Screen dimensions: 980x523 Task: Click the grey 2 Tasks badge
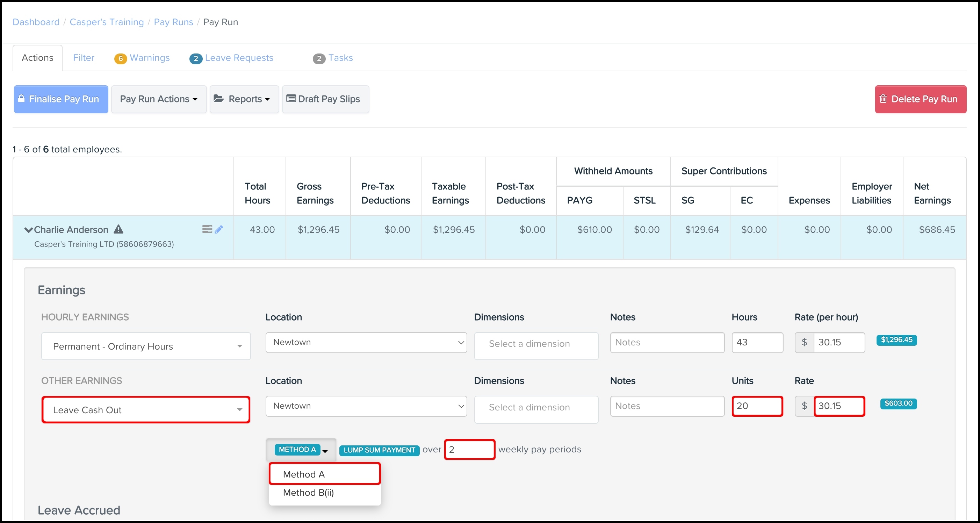click(x=319, y=58)
